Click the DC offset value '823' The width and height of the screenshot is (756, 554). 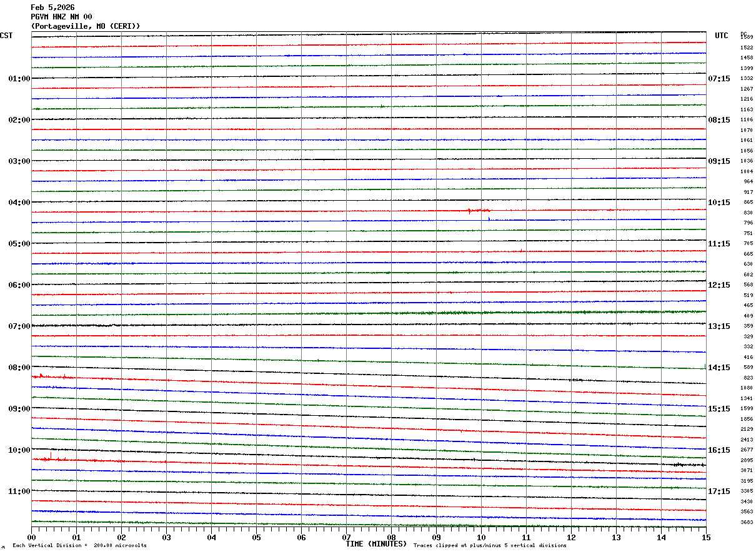click(748, 378)
